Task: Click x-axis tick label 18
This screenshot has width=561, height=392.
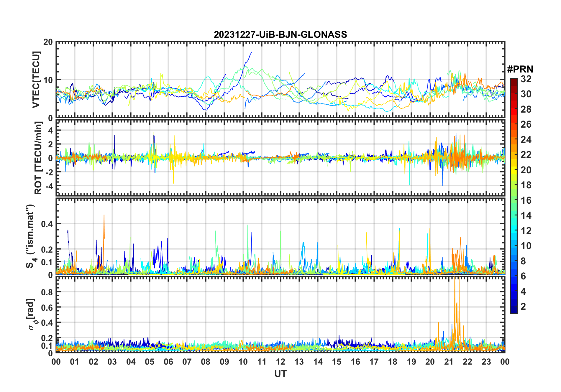Action: coord(393,362)
